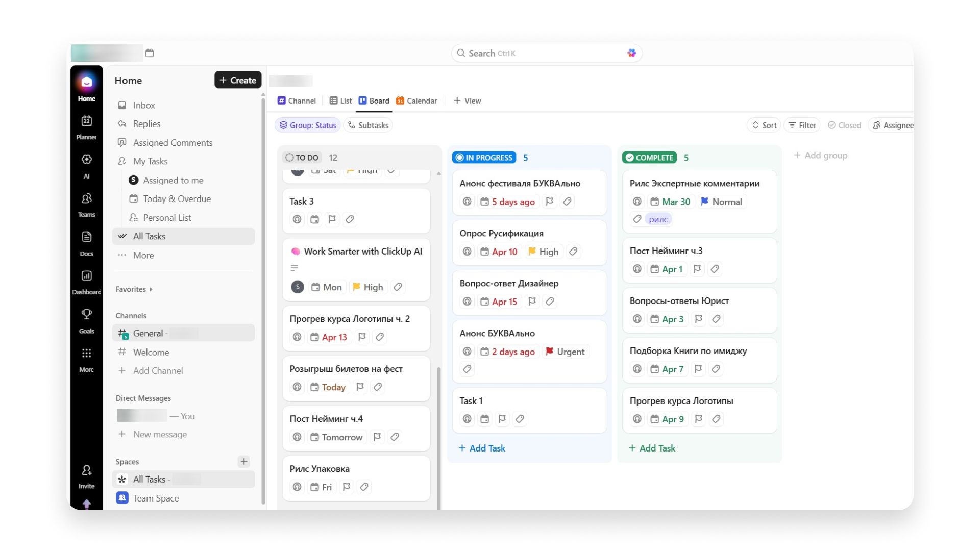Toggle the Closed tasks filter

tap(844, 125)
